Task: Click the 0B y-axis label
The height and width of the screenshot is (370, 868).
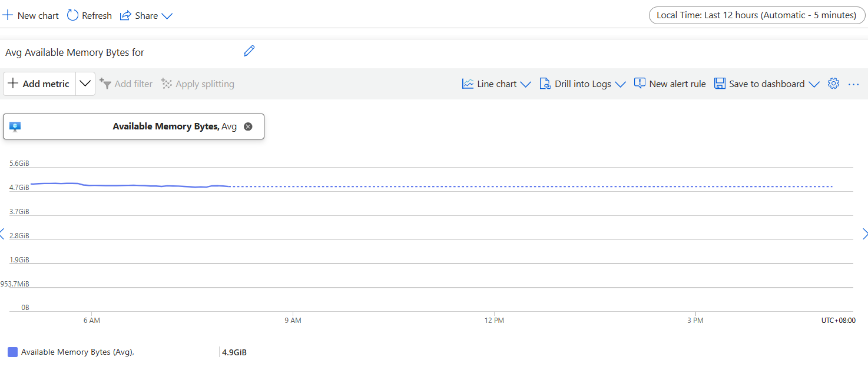Action: (x=25, y=308)
